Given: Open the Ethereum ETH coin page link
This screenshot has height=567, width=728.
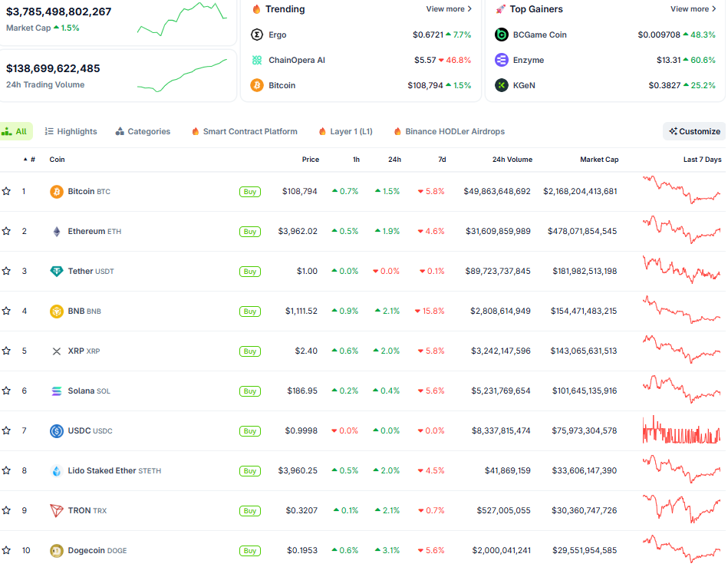Looking at the screenshot, I should 90,231.
